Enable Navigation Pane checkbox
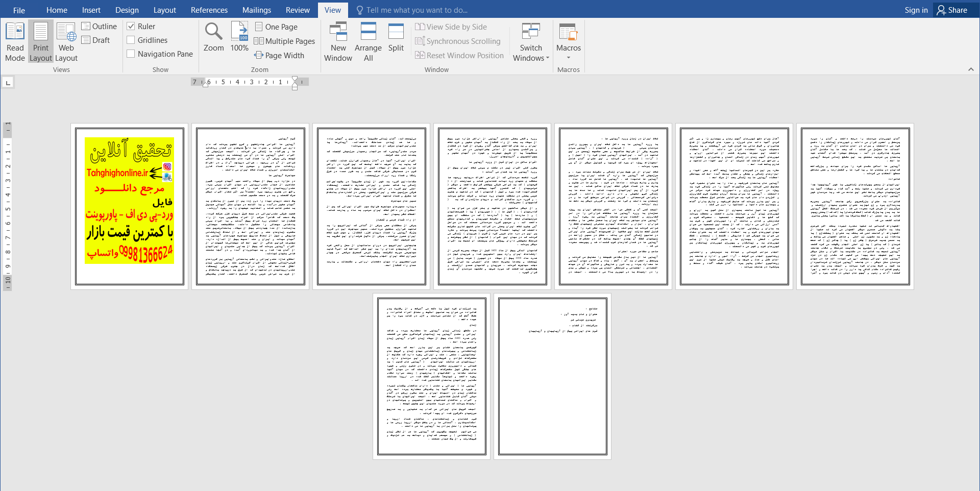Image resolution: width=980 pixels, height=491 pixels. pyautogui.click(x=131, y=54)
